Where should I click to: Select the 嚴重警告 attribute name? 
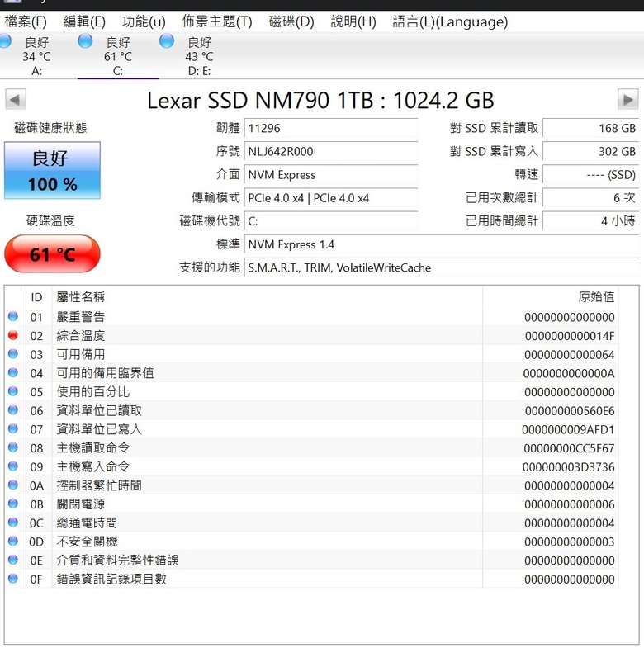(81, 317)
